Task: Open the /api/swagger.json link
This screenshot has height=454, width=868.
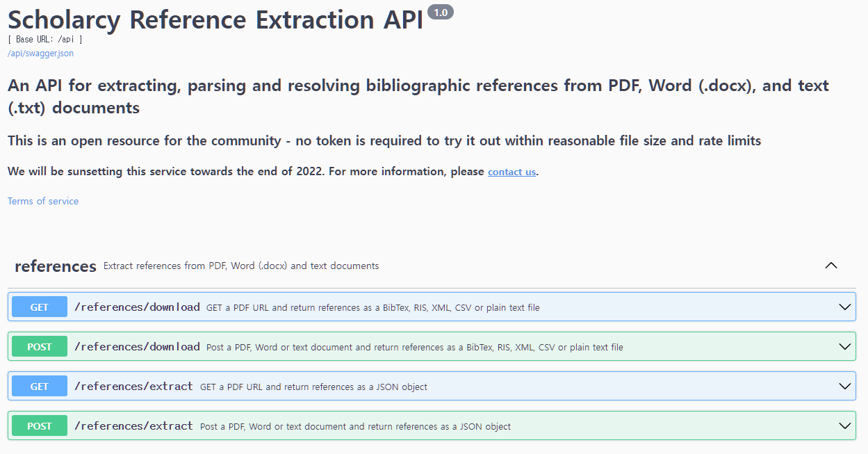Action: coord(40,53)
